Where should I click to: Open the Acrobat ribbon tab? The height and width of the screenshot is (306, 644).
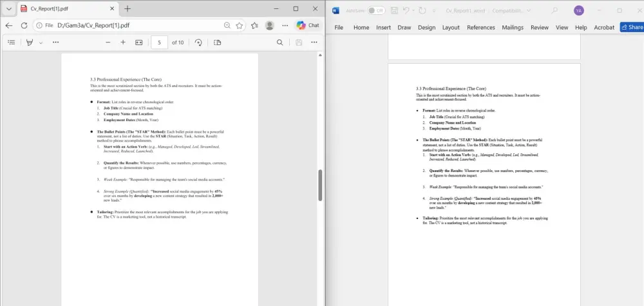pos(604,28)
